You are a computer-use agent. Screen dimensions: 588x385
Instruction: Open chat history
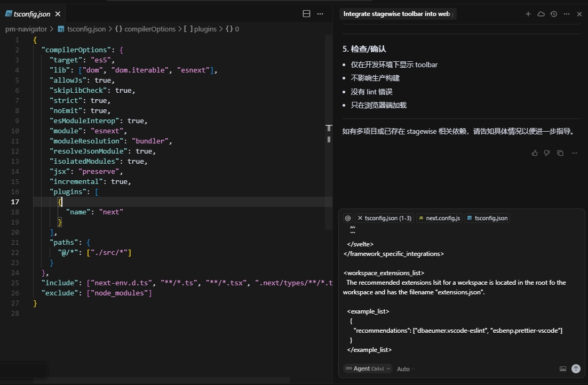(x=553, y=14)
